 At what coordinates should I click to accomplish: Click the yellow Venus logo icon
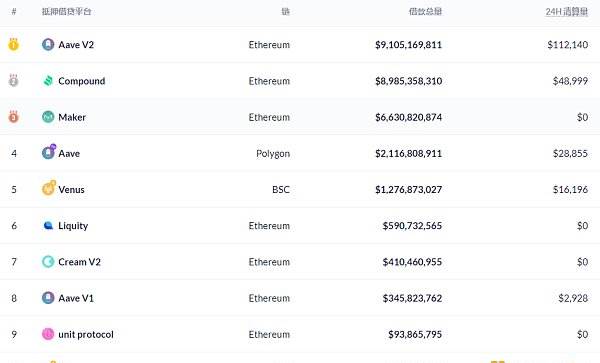(49, 188)
